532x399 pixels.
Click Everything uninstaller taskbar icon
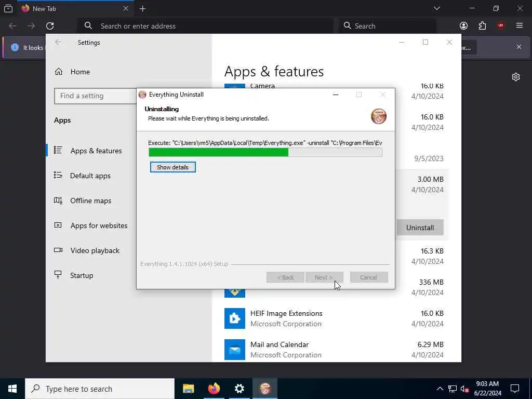(265, 389)
